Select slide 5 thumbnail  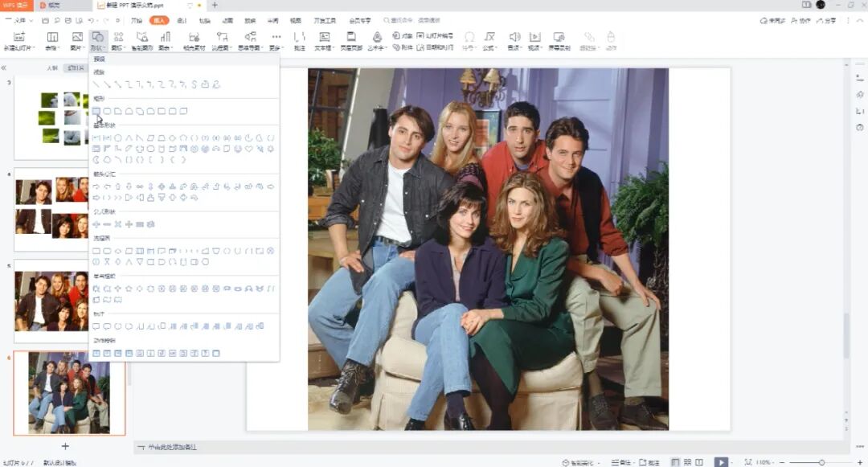[x=51, y=301]
